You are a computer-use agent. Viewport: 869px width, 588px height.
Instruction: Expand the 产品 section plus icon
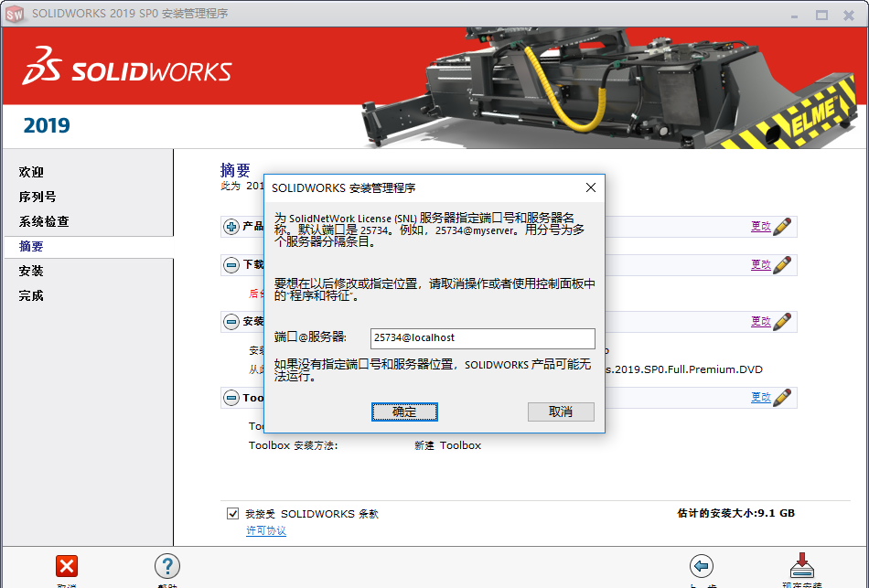click(231, 227)
